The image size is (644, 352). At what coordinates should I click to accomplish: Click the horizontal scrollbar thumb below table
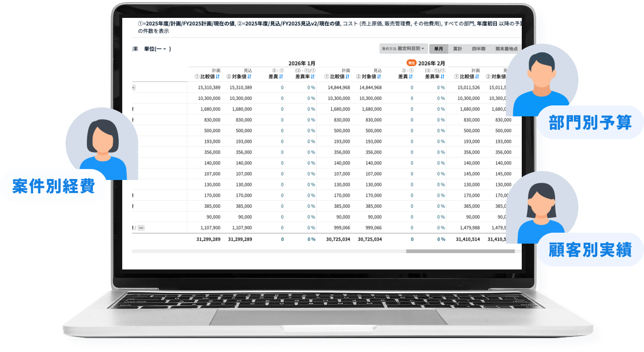(460, 251)
